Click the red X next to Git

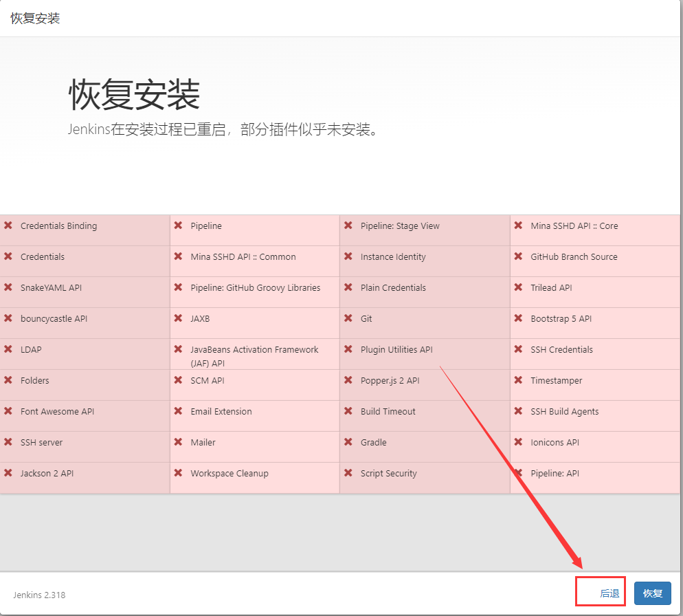(x=348, y=318)
